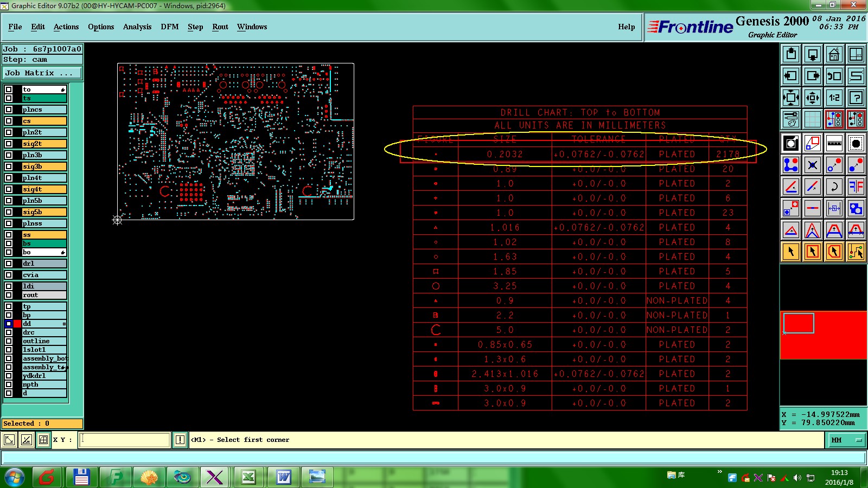Open Word from the taskbar
This screenshot has height=488, width=868.
click(x=283, y=477)
